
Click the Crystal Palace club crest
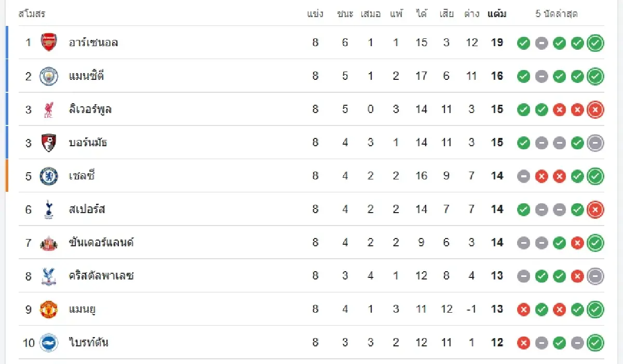tap(49, 276)
